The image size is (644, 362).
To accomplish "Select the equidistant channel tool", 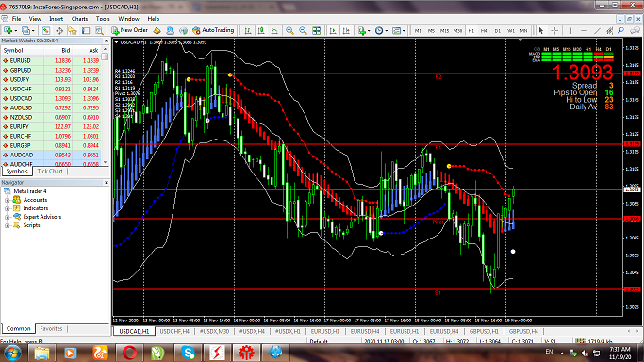I will click(x=610, y=30).
